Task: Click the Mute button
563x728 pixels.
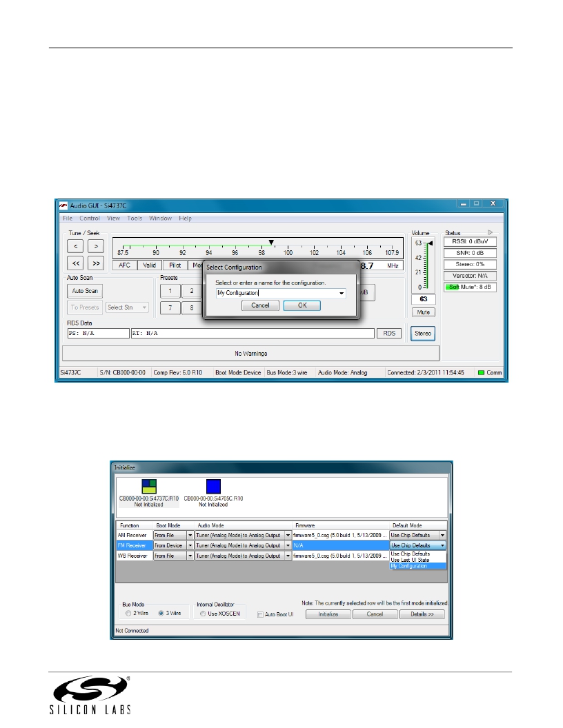Action: tap(423, 312)
